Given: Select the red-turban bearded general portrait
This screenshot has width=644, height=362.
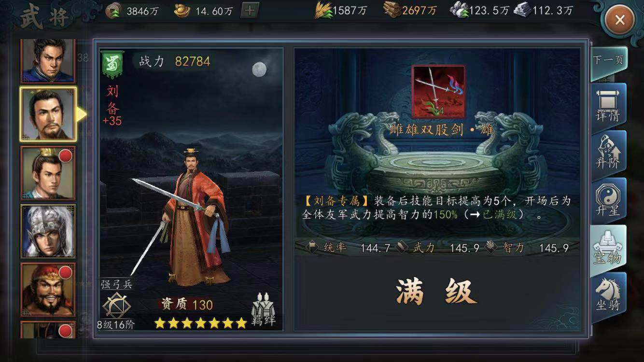Looking at the screenshot, I should [48, 290].
